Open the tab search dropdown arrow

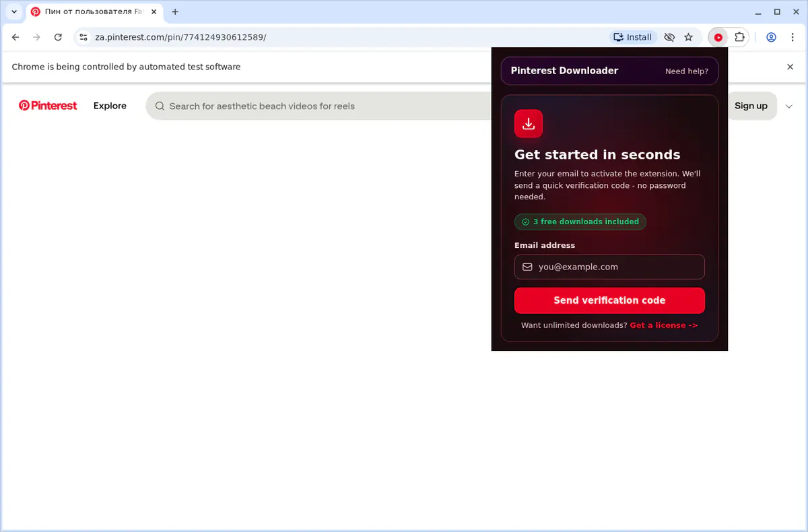13,12
